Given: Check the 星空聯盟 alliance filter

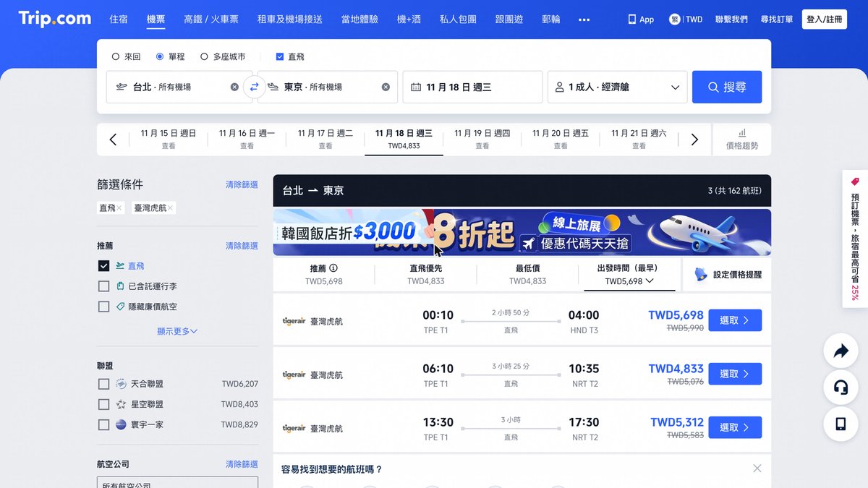Looking at the screenshot, I should click(103, 404).
